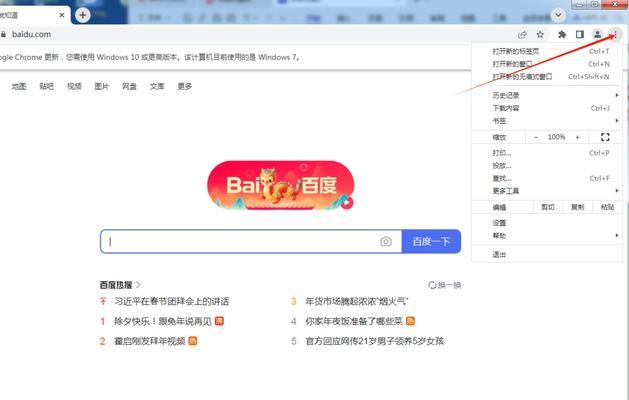Click the Baidu dragon logo
629x400 pixels.
(x=280, y=185)
